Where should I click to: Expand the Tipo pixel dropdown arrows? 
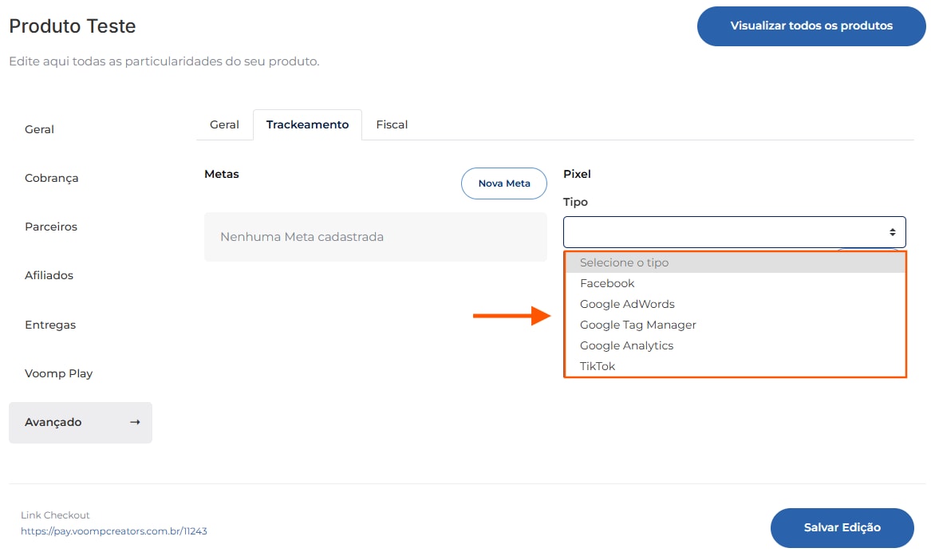(892, 232)
